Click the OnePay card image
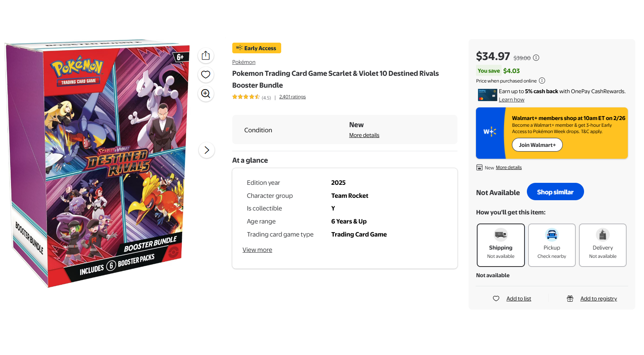This screenshot has height=355, width=644. (487, 95)
